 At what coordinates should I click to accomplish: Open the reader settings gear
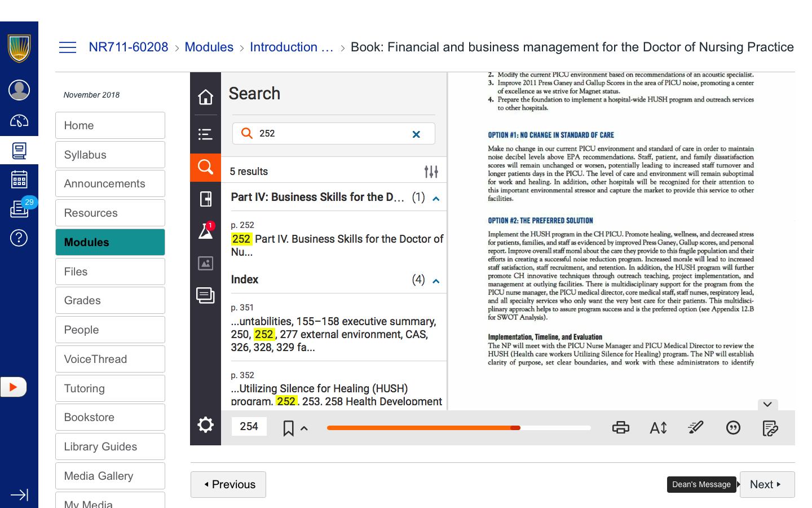point(205,425)
